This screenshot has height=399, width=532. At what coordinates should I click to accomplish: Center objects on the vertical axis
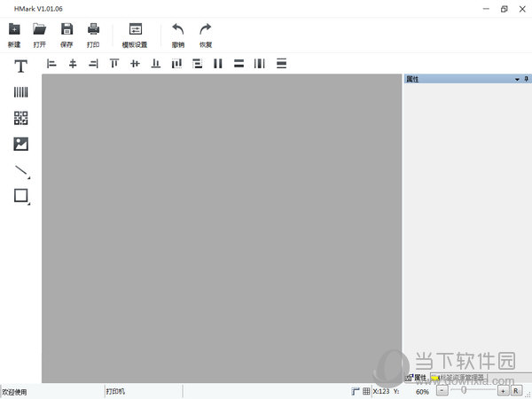(73, 64)
